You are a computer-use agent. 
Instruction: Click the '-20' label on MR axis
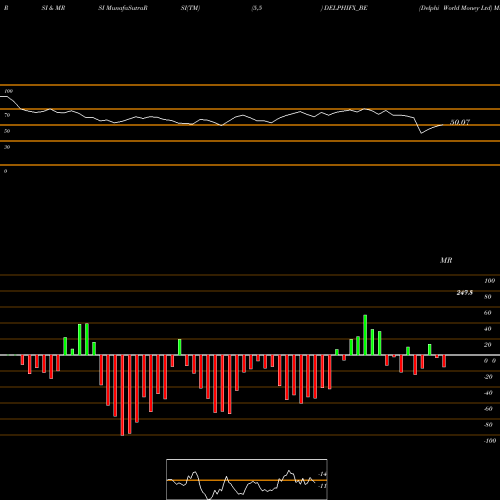(488, 377)
